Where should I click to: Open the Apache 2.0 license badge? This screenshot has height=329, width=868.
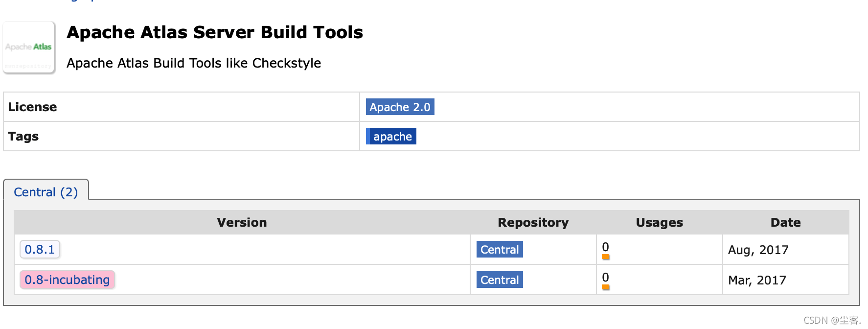click(400, 107)
